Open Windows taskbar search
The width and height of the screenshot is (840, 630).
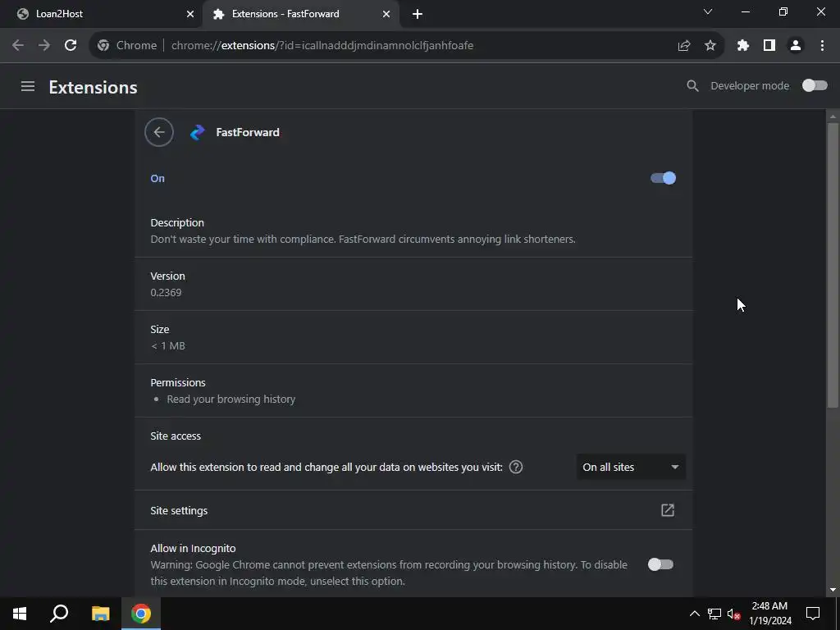(x=59, y=614)
